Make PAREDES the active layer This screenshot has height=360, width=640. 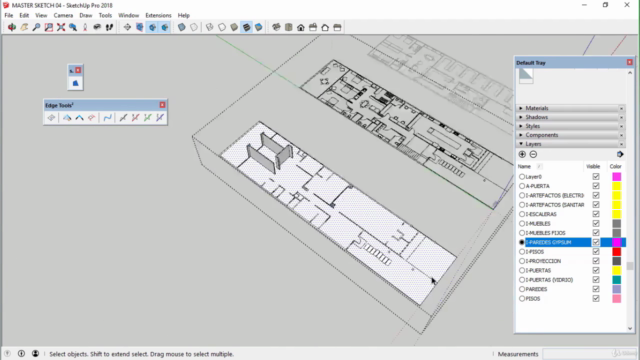(x=522, y=289)
